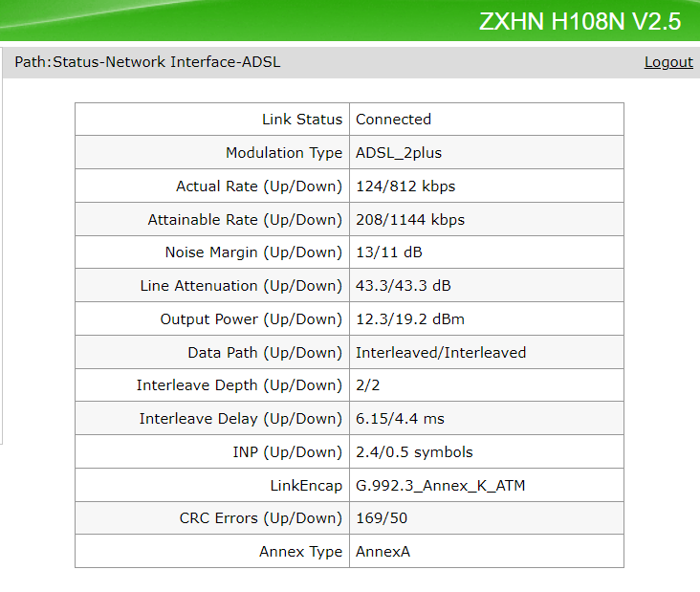Click the Interleaved/Interleaved data path value
This screenshot has height=592, width=700.
pos(441,353)
